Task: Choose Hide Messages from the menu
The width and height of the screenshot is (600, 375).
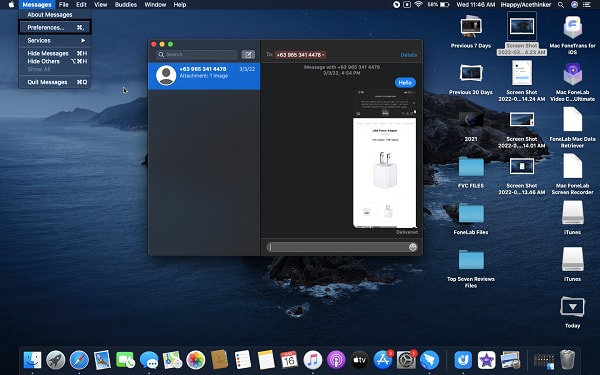Action: (x=55, y=53)
